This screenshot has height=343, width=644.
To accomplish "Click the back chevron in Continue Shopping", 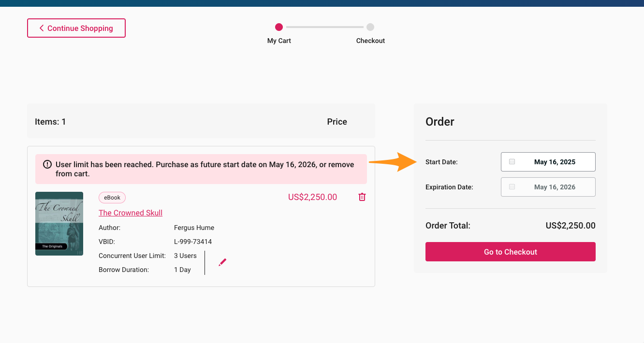I will [42, 28].
